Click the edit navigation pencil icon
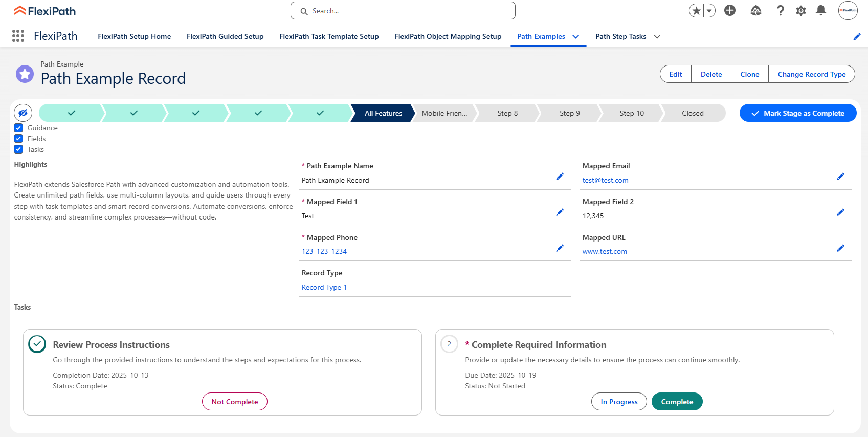This screenshot has height=437, width=868. [857, 36]
